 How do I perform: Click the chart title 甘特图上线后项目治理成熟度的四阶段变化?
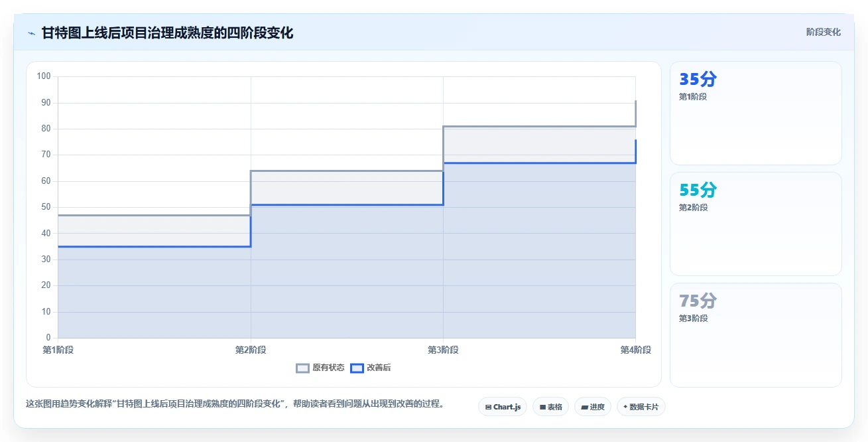(x=167, y=33)
